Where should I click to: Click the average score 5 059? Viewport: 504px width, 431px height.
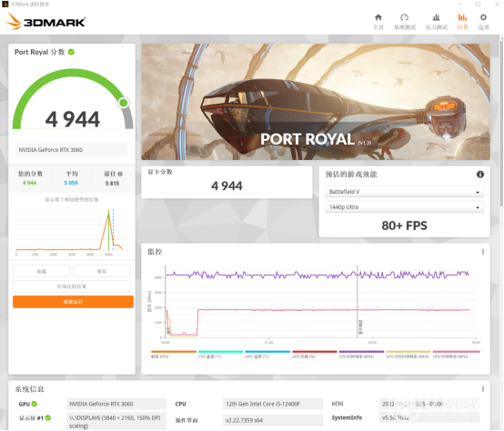tap(71, 183)
